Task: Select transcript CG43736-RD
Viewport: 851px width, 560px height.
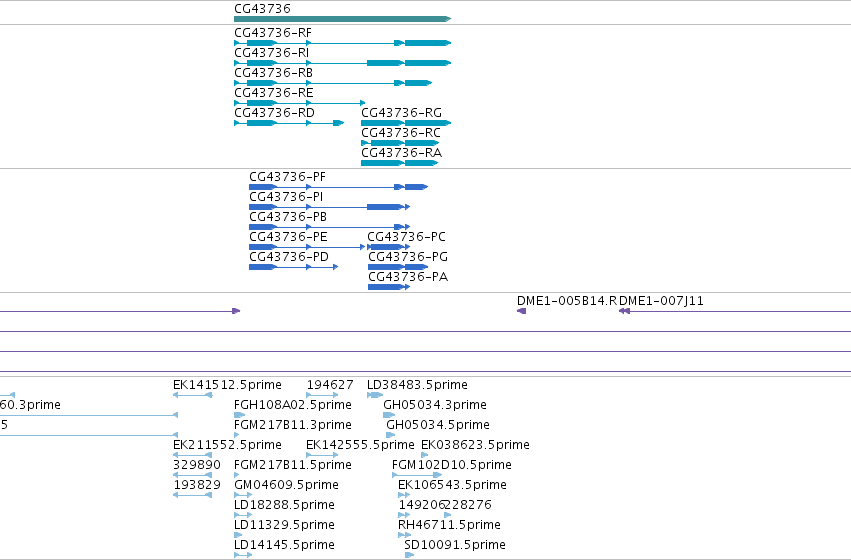Action: click(x=274, y=113)
